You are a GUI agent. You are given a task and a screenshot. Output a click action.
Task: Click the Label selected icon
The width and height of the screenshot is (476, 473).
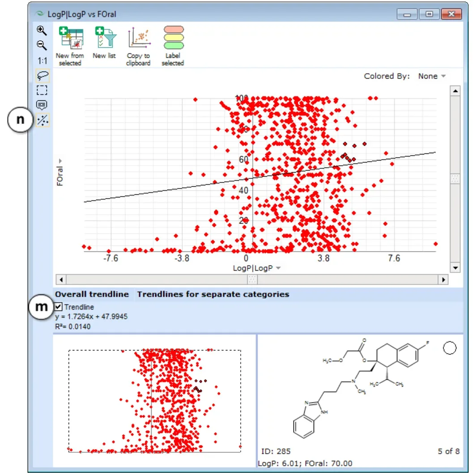click(173, 46)
